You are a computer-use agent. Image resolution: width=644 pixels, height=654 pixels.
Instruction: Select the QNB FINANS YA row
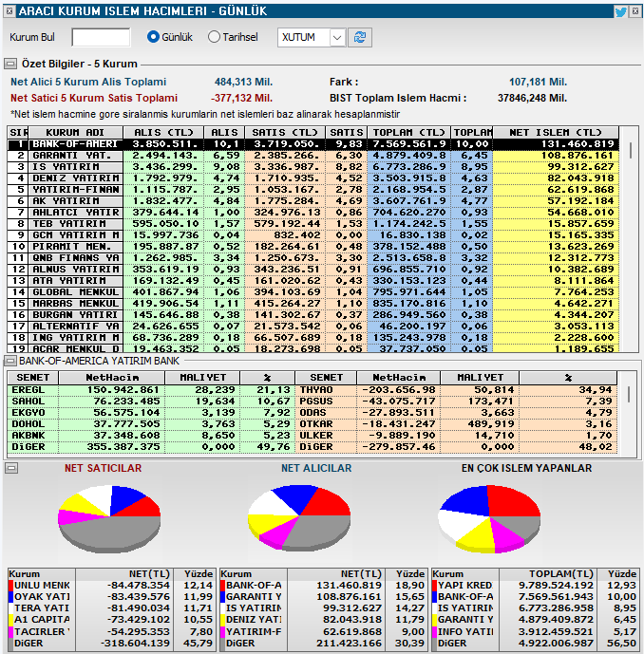coord(313,258)
